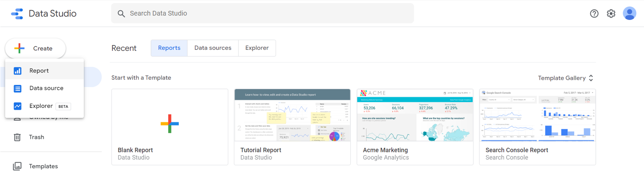The image size is (644, 180).
Task: Open the Acme Marketing template
Action: click(x=414, y=127)
